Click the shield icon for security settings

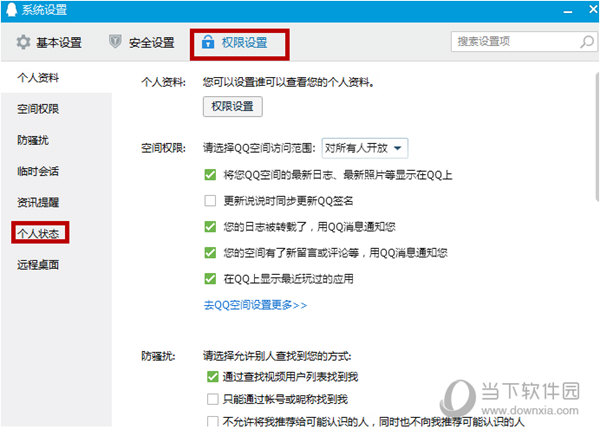pos(115,41)
